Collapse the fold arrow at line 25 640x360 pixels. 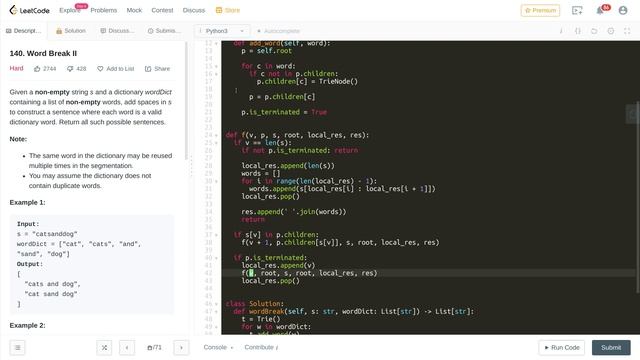[216, 143]
